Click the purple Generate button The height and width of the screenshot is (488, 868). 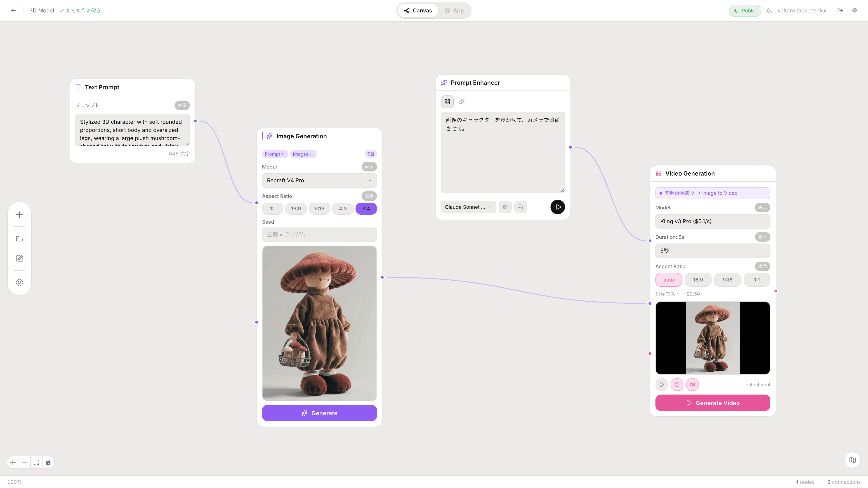tap(319, 413)
